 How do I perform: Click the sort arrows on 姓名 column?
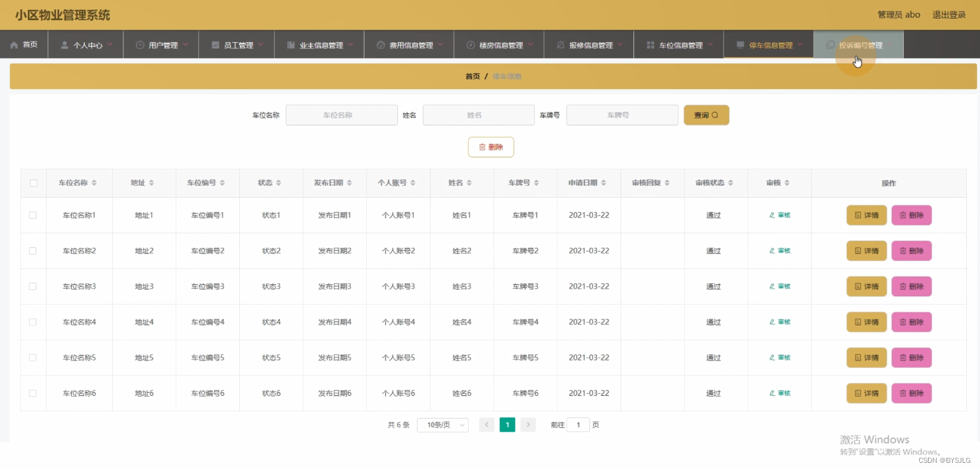[x=469, y=183]
